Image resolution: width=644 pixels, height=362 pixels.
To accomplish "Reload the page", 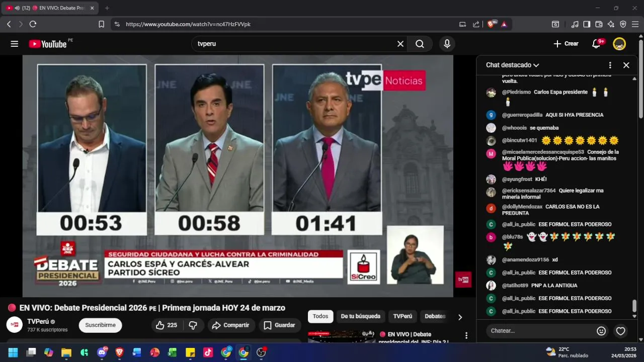I will click(x=33, y=24).
